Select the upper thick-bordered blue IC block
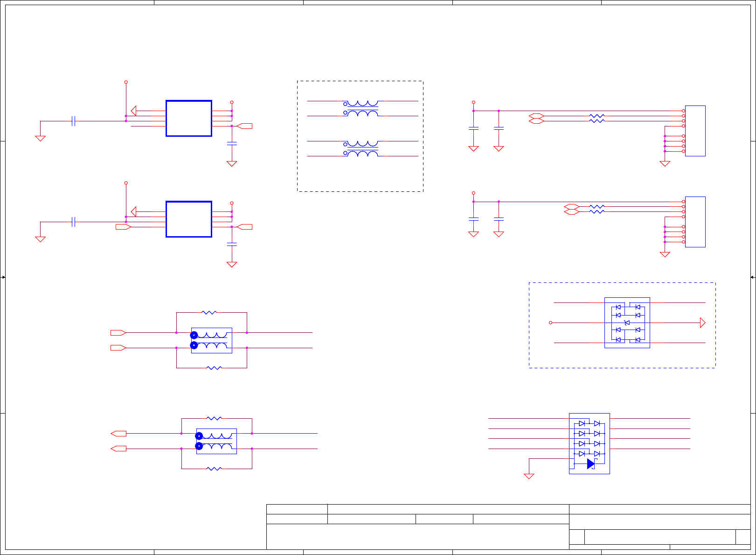Image resolution: width=756 pixels, height=555 pixels. [x=189, y=119]
